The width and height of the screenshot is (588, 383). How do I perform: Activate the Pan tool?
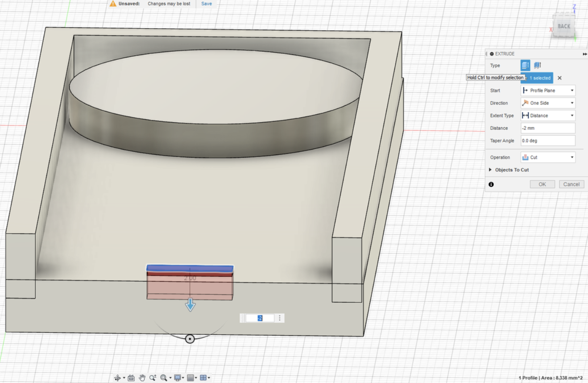142,377
